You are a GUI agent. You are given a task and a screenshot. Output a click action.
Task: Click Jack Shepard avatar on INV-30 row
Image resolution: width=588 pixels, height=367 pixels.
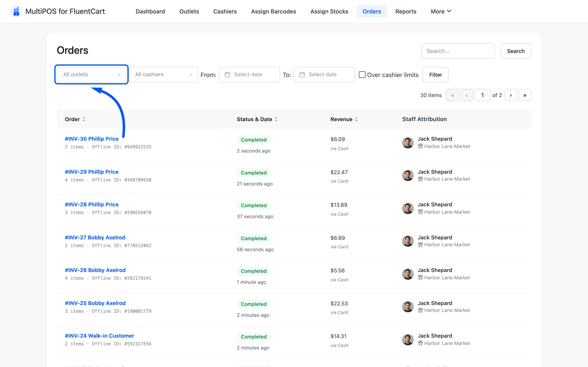tap(408, 143)
